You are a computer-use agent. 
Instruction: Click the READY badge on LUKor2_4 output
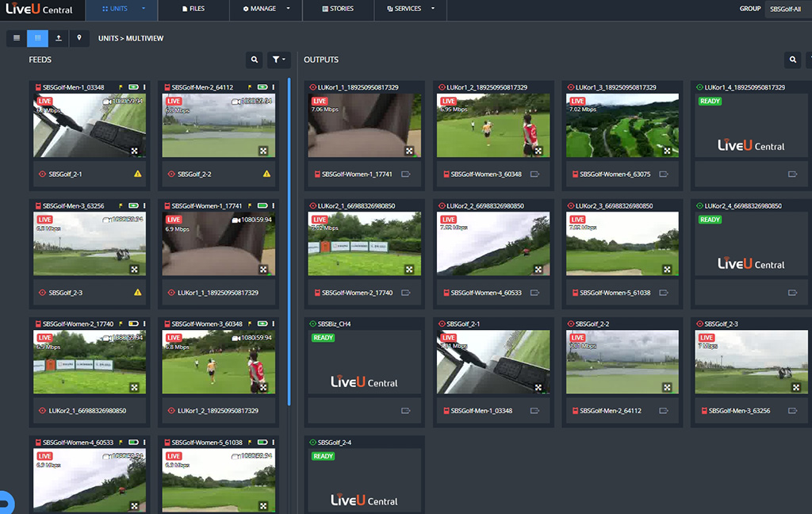coord(710,220)
